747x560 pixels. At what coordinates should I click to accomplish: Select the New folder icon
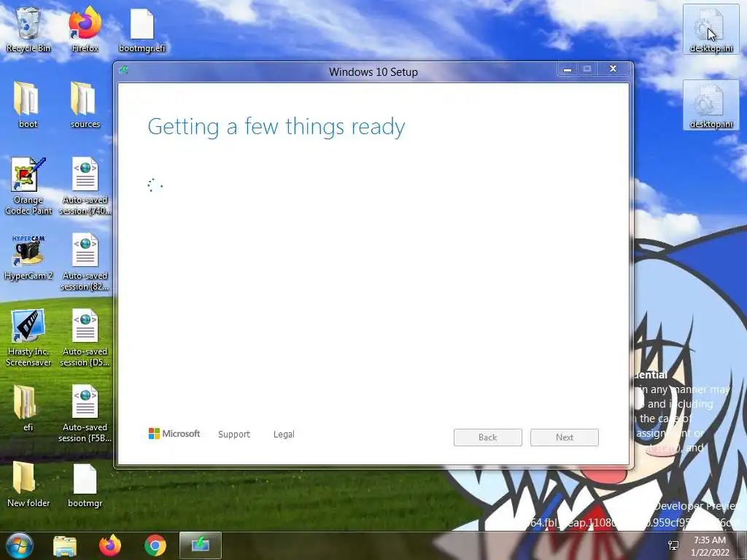click(x=28, y=484)
